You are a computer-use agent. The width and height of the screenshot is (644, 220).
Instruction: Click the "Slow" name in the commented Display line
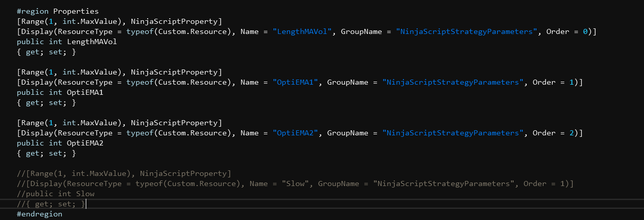[295, 184]
